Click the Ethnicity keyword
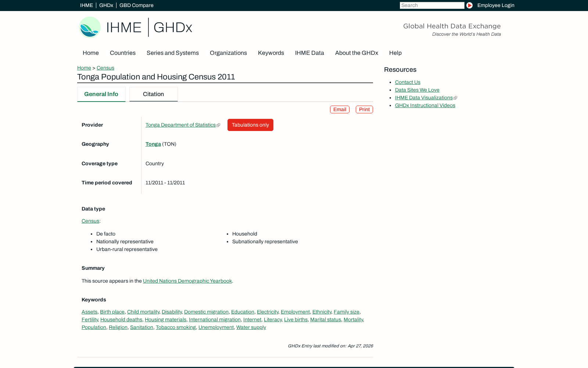The image size is (588, 368). 322,312
